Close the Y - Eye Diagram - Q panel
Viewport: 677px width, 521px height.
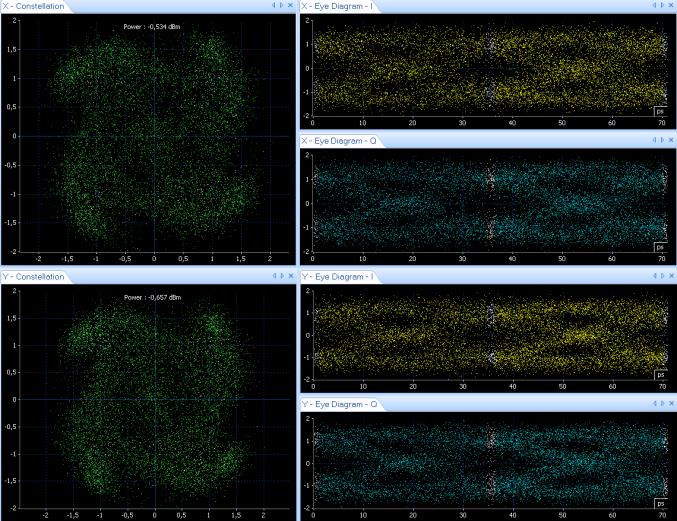671,403
